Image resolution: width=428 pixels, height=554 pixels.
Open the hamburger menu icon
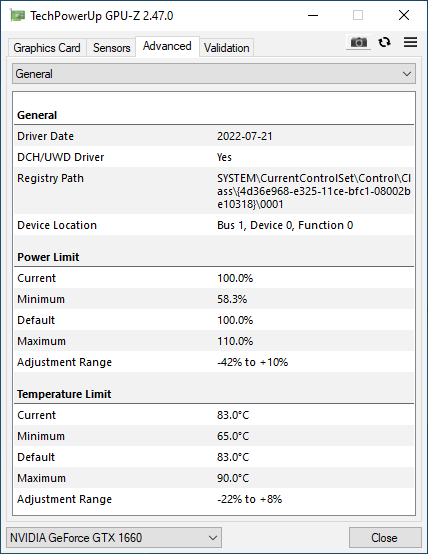point(410,42)
